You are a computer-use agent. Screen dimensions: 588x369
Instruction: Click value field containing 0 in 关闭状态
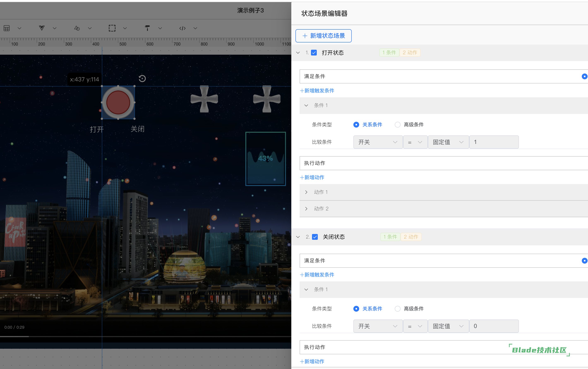(494, 326)
